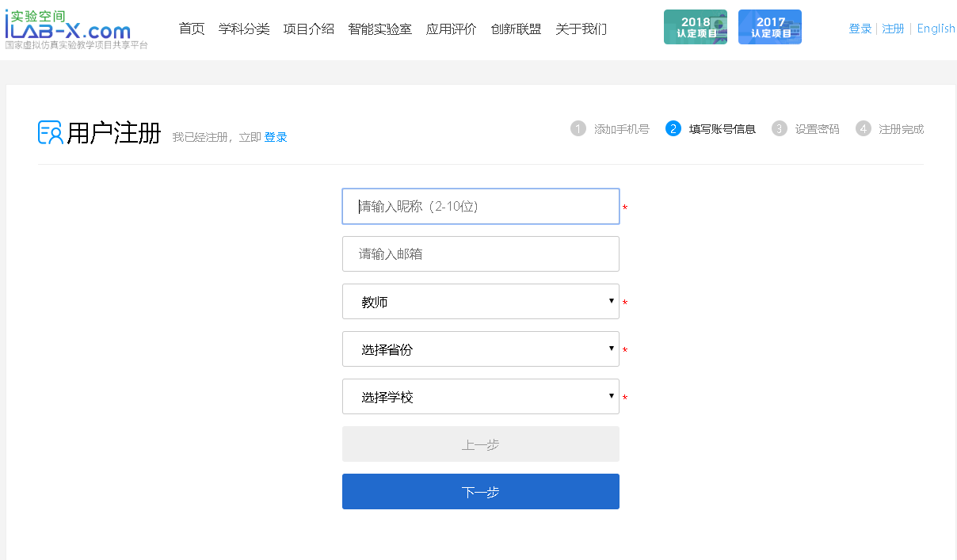
Task: Open the 选择学校 school dropdown
Action: [x=480, y=397]
